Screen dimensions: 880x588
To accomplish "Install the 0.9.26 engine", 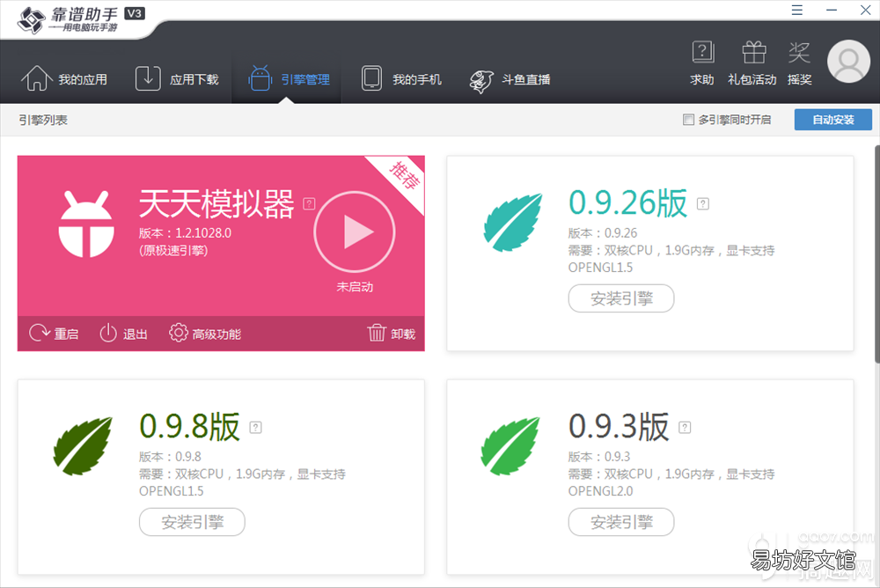I will click(621, 298).
